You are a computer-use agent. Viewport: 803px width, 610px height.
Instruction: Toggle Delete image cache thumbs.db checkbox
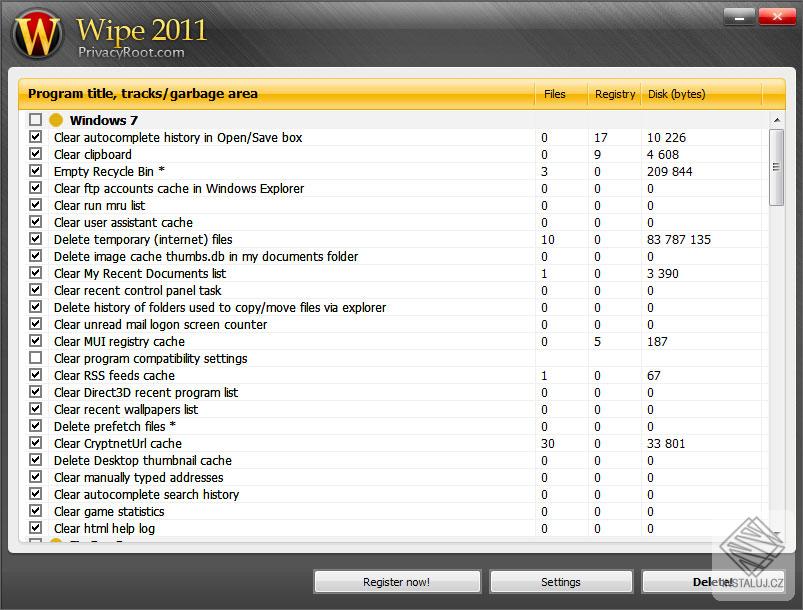pyautogui.click(x=35, y=256)
